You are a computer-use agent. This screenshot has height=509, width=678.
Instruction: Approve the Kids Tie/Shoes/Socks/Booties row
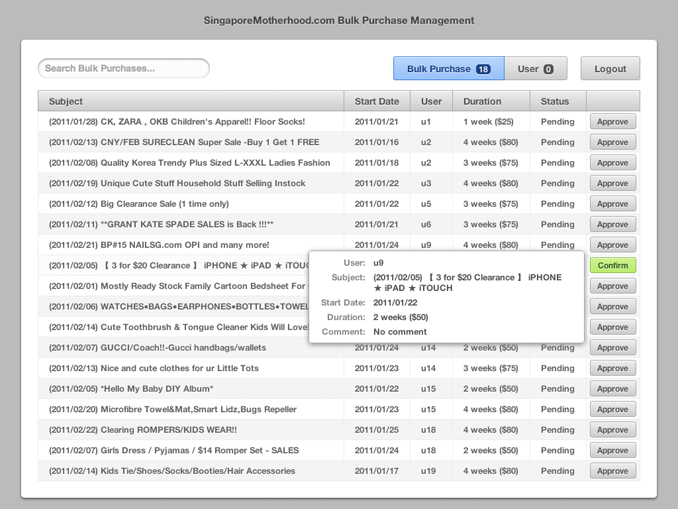(x=613, y=471)
